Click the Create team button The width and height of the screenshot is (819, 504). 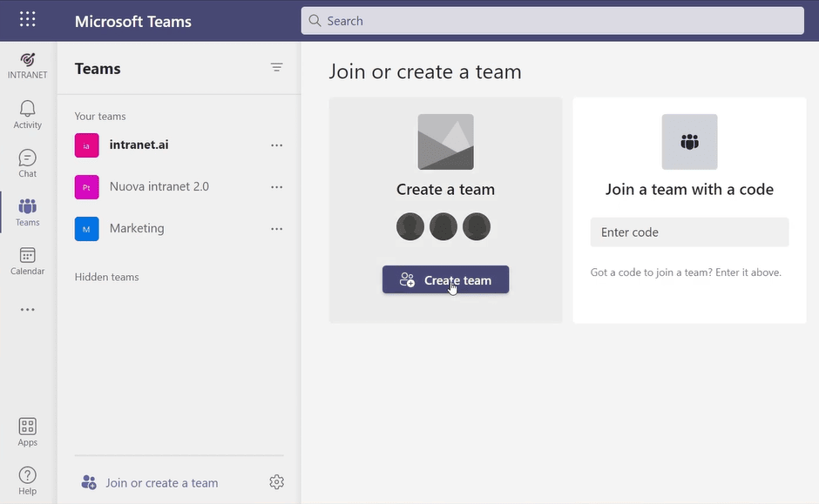pyautogui.click(x=445, y=280)
